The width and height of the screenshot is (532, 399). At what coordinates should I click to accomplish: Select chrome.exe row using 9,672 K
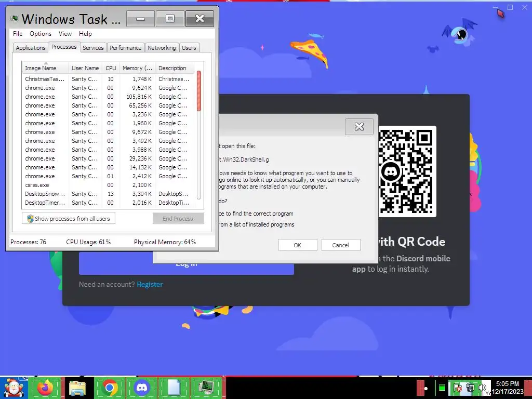point(109,132)
